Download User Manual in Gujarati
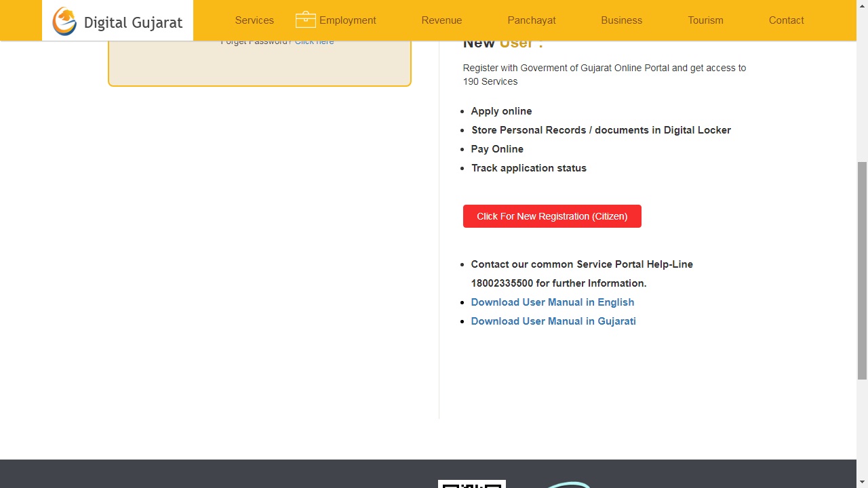This screenshot has width=868, height=488. (x=553, y=321)
